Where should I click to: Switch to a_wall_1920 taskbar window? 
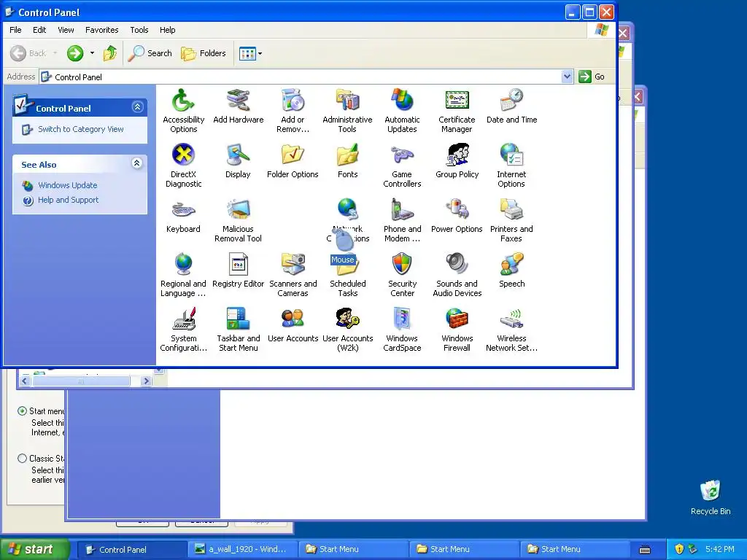(242, 550)
